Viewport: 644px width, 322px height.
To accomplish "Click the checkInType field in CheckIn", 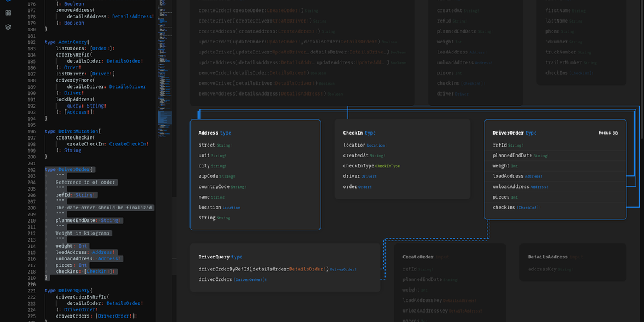I will pyautogui.click(x=358, y=166).
